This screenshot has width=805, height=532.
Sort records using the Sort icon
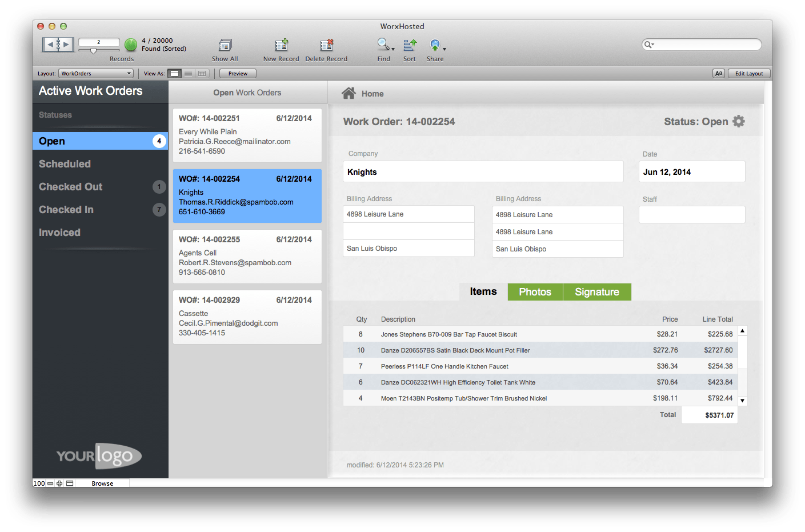click(409, 46)
